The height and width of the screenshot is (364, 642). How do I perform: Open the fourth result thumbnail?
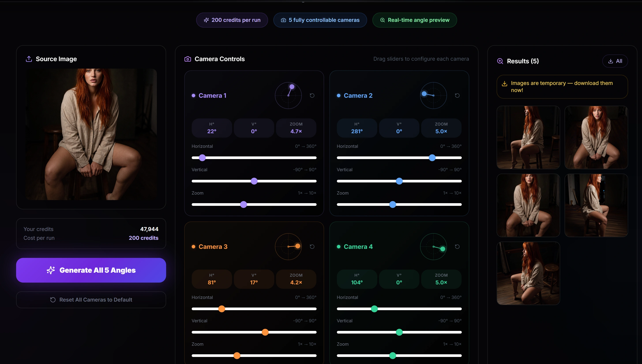coord(596,205)
